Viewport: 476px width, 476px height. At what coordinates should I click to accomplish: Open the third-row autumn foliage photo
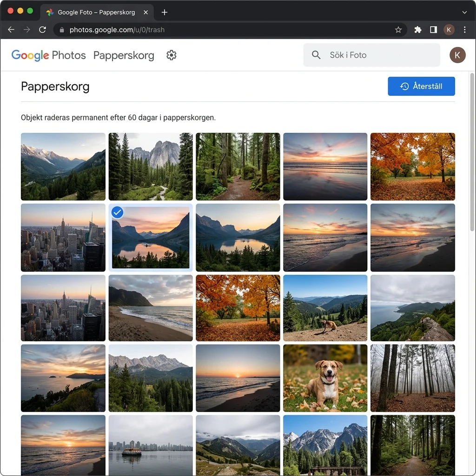238,308
